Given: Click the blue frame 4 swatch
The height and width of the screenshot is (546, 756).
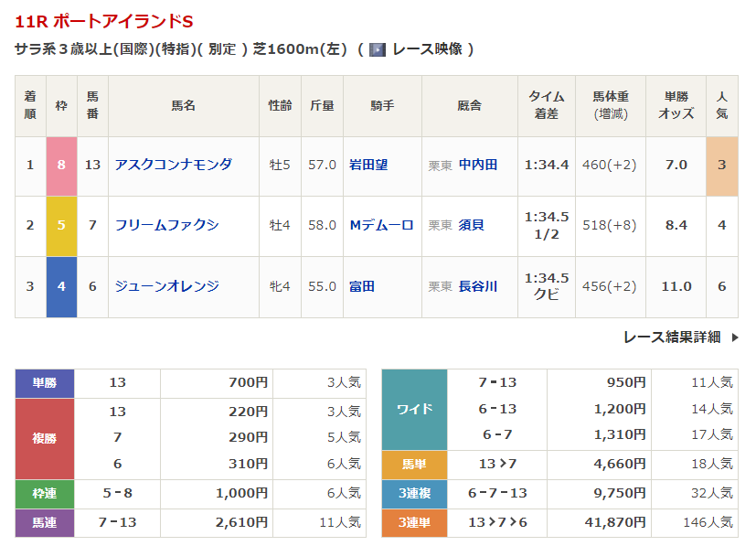Looking at the screenshot, I should 61,286.
